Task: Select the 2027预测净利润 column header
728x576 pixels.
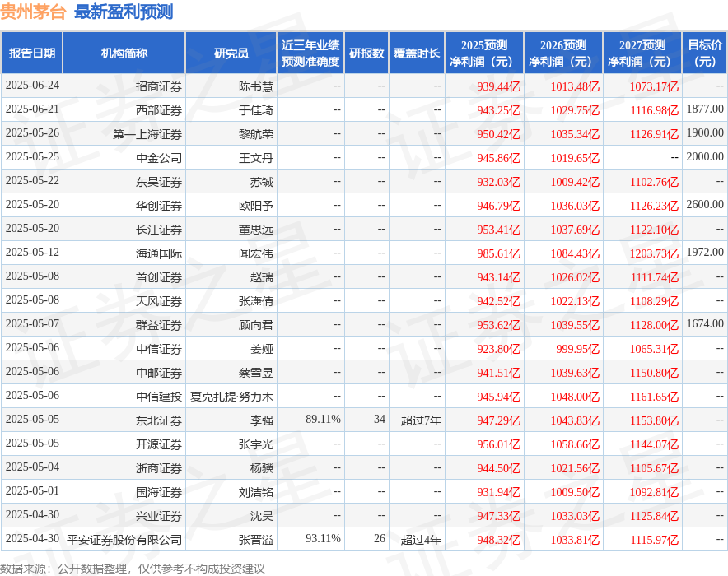Action: click(x=642, y=53)
